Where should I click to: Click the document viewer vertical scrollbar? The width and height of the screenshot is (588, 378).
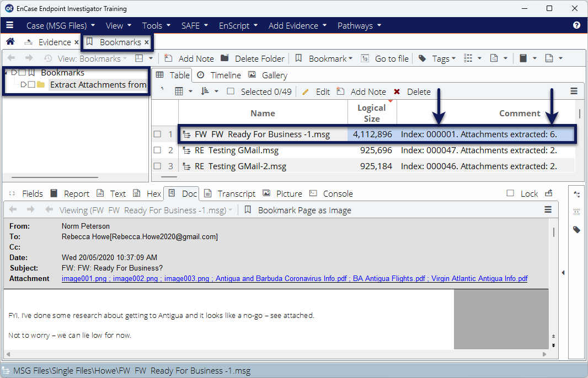(553, 232)
